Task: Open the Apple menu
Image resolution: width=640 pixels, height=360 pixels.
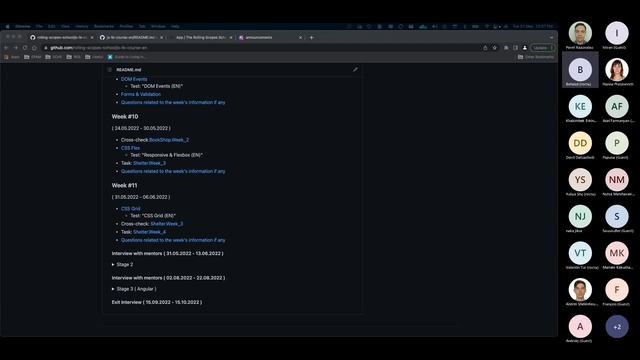Action: (x=7, y=27)
